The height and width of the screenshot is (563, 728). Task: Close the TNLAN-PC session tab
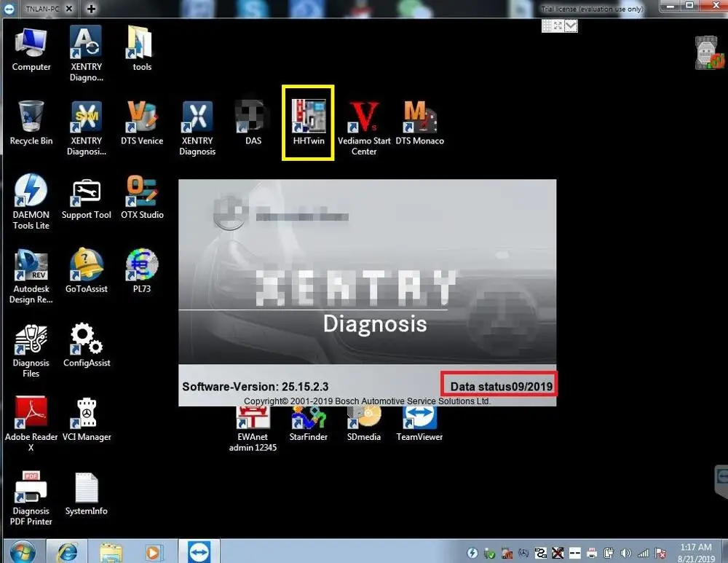[x=68, y=8]
